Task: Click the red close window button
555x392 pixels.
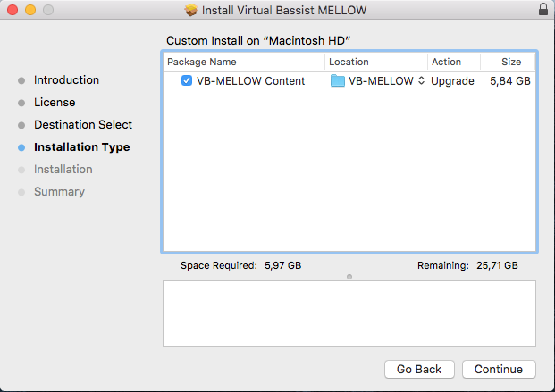Action: coord(13,10)
